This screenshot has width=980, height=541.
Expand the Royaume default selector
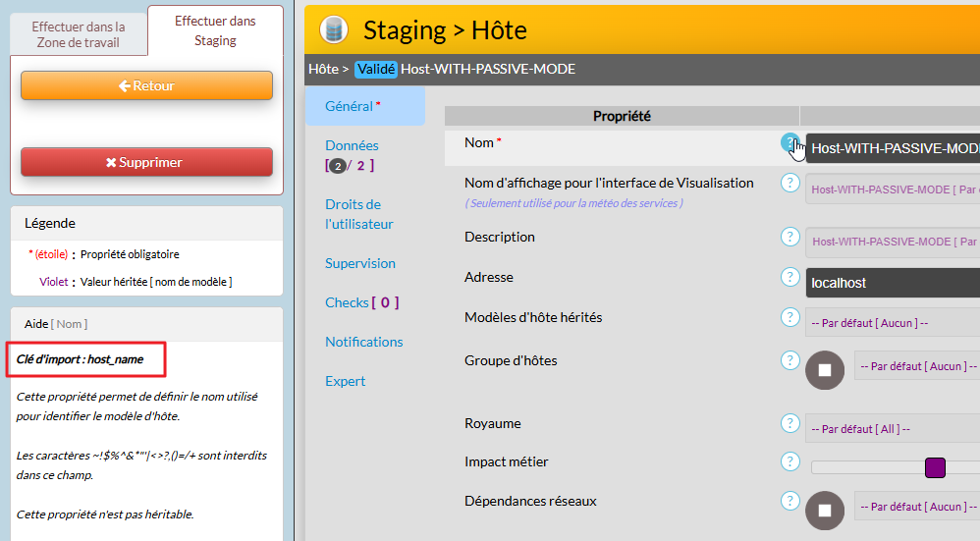[x=892, y=428]
